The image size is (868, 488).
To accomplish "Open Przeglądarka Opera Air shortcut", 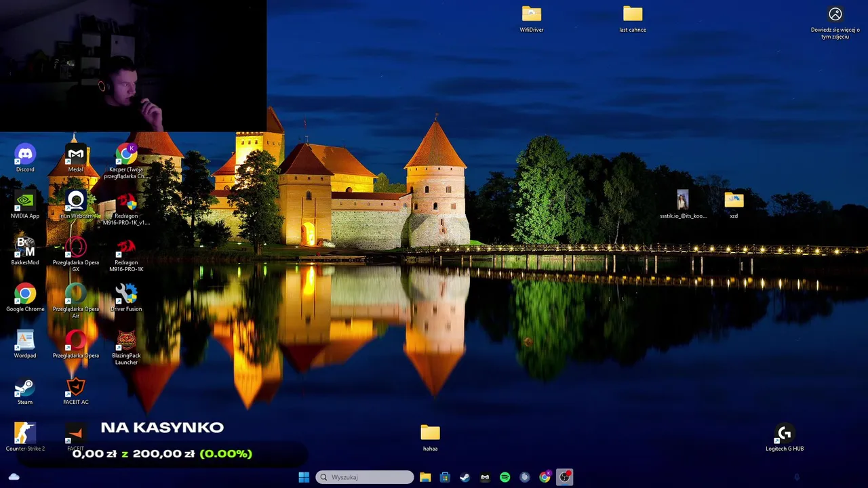I will (x=76, y=302).
